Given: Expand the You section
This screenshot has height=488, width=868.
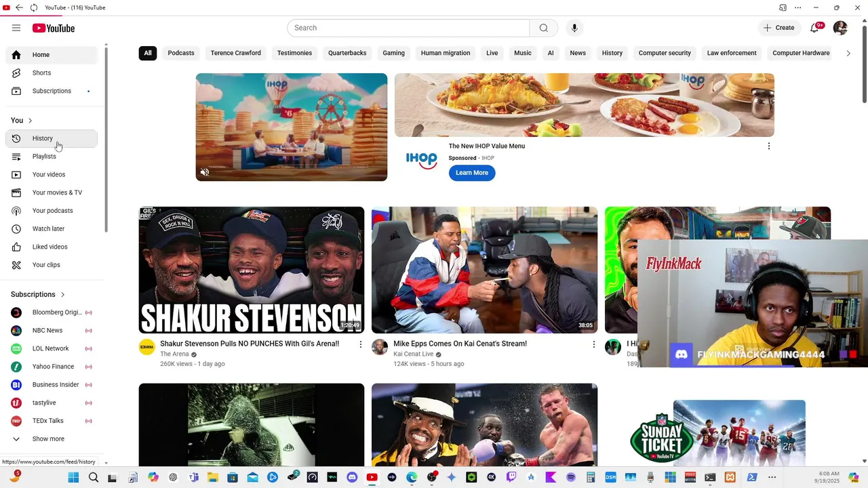Looking at the screenshot, I should click(22, 121).
